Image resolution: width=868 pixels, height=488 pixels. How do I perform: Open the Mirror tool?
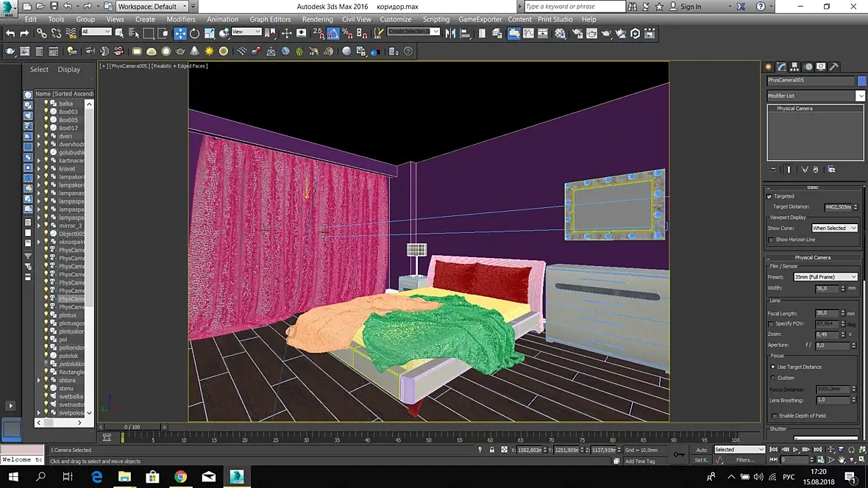point(450,33)
